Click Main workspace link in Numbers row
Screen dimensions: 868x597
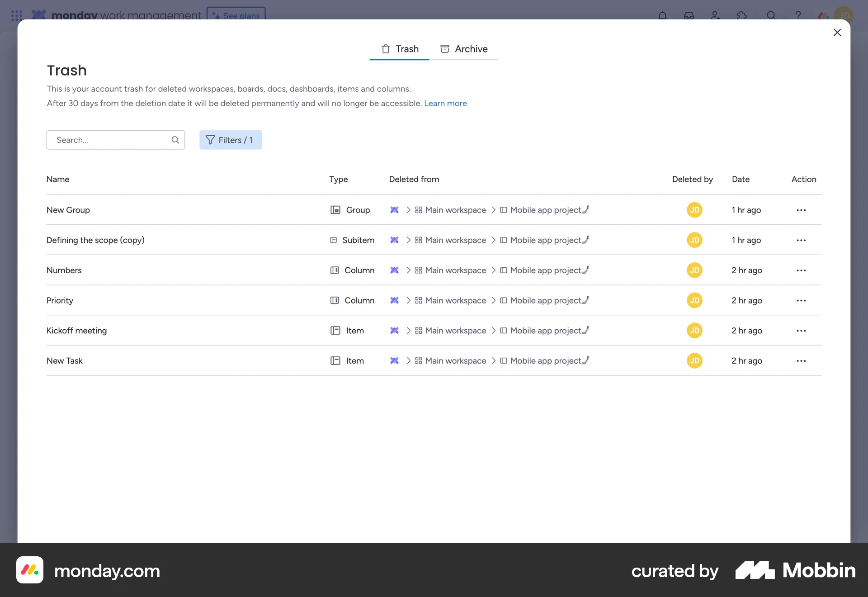[x=455, y=270]
